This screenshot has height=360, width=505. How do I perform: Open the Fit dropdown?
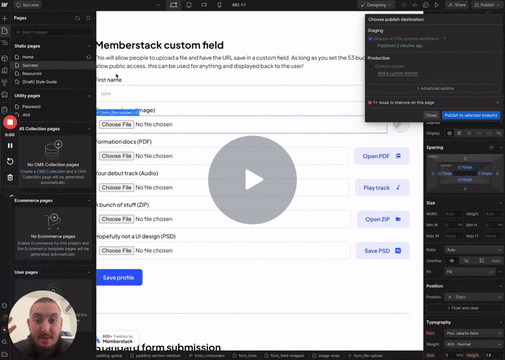(x=469, y=272)
